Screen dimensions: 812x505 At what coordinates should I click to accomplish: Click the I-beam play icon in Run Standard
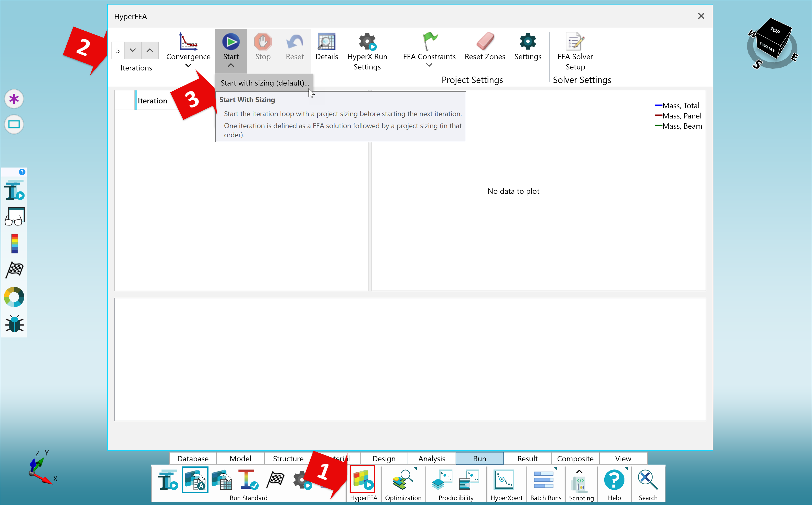pyautogui.click(x=168, y=480)
